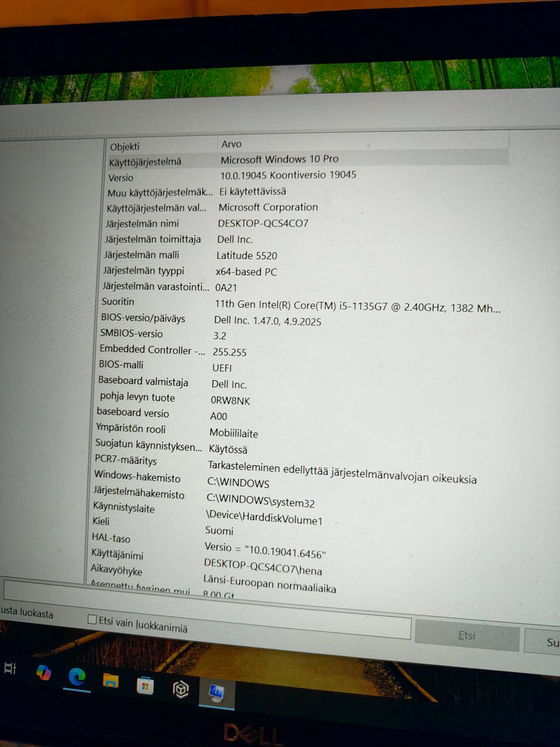
Task: Click value 'DESKTOP-QCS4CO7\hena'
Action: click(x=263, y=567)
